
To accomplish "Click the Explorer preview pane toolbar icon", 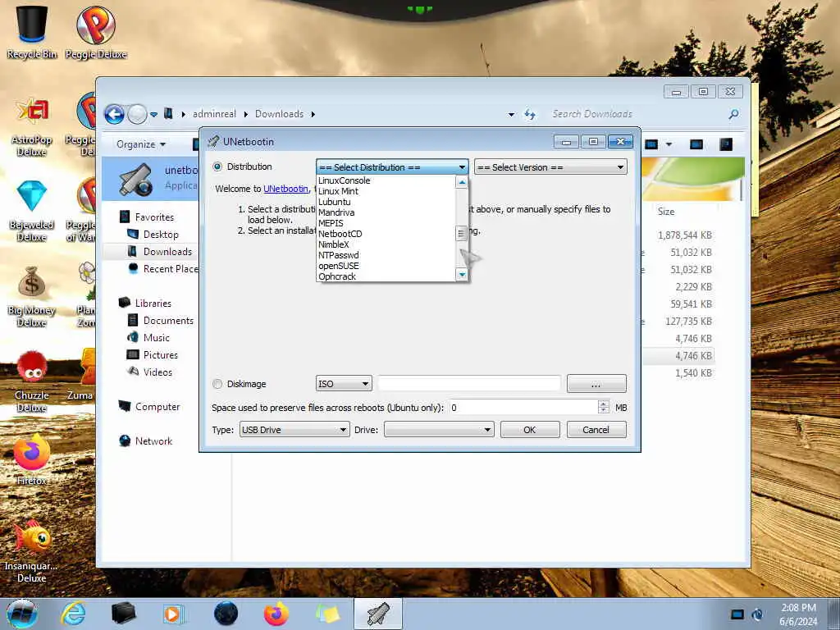I will (x=696, y=144).
